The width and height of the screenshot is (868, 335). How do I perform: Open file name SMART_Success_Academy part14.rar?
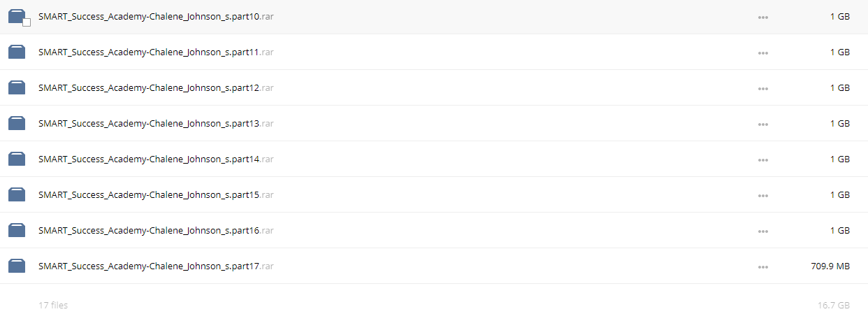pyautogui.click(x=156, y=159)
